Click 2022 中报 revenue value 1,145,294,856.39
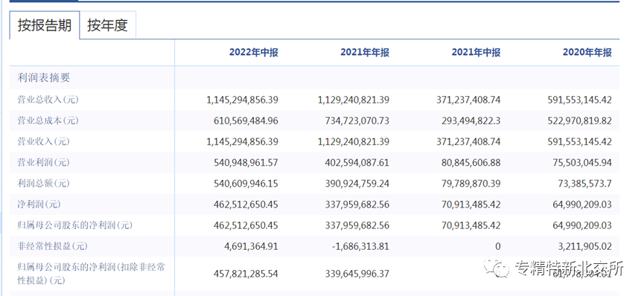Screen dimensions: 644x296 (x=242, y=141)
